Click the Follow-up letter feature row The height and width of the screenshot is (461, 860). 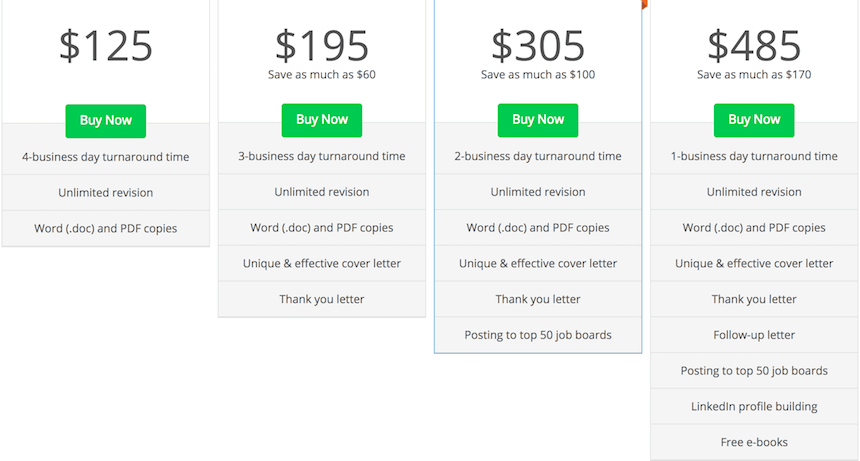754,335
